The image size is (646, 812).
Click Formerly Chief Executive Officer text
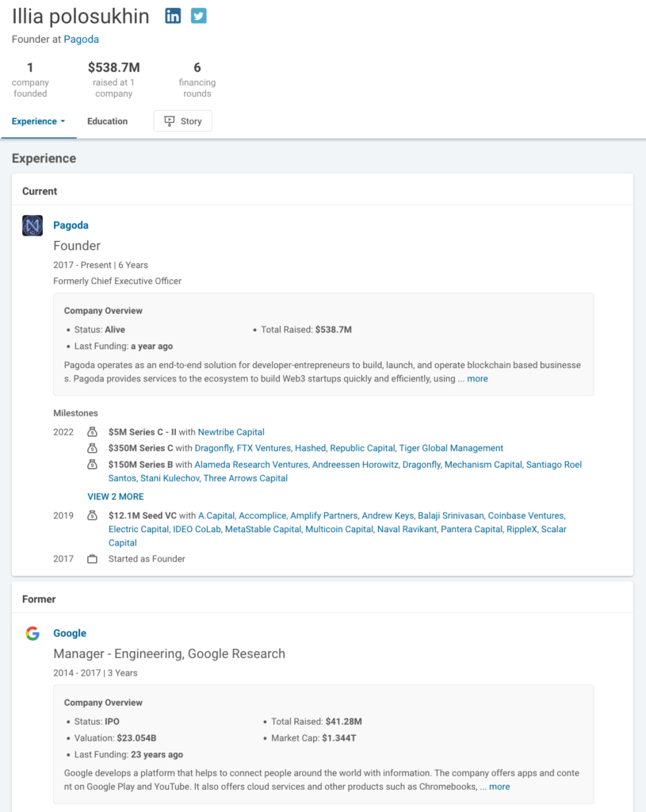[117, 281]
